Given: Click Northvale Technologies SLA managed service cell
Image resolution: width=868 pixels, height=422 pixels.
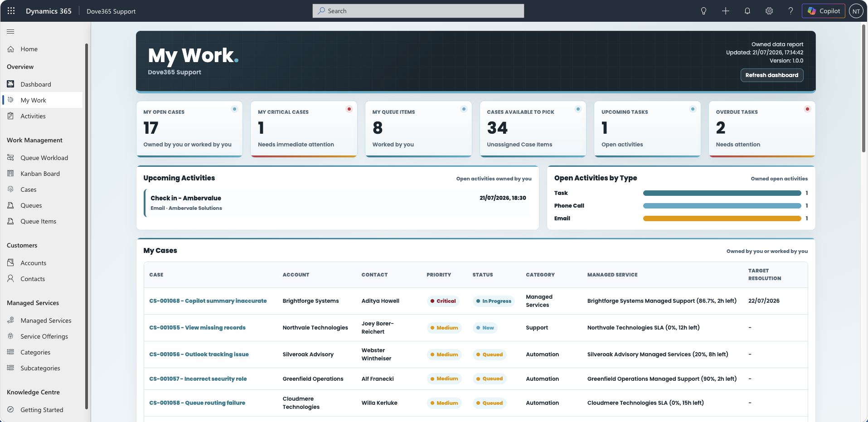Looking at the screenshot, I should point(643,328).
